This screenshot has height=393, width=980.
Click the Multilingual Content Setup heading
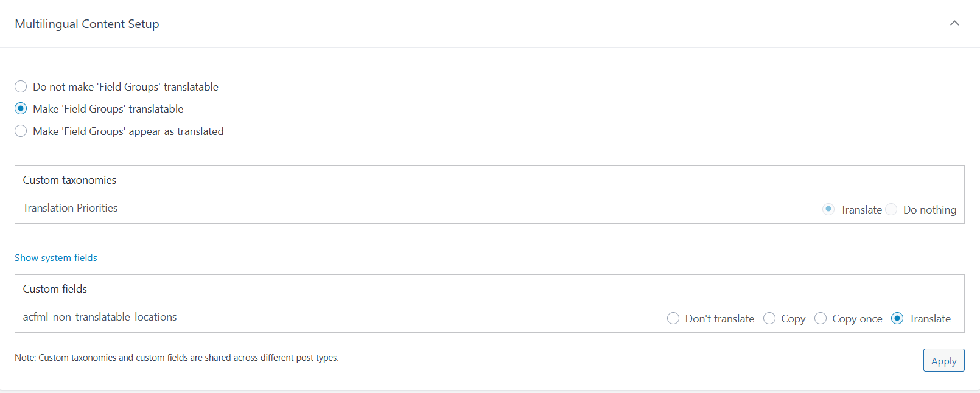[87, 24]
